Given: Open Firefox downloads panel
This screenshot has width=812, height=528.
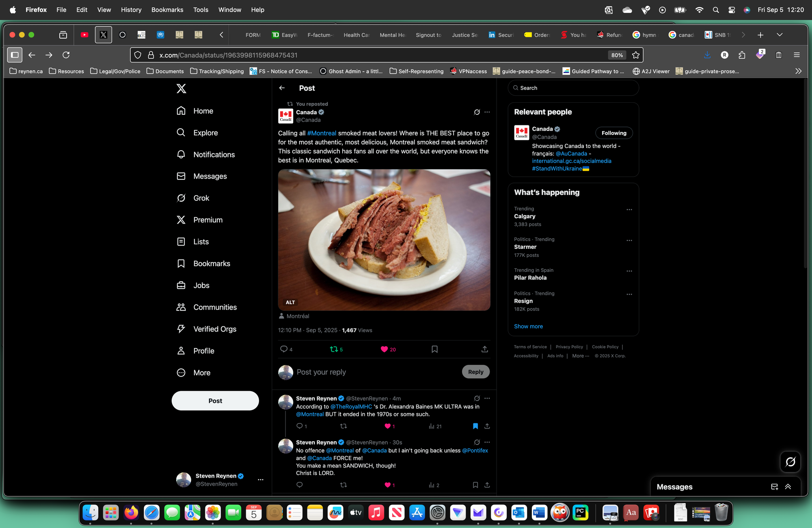Looking at the screenshot, I should pos(707,55).
